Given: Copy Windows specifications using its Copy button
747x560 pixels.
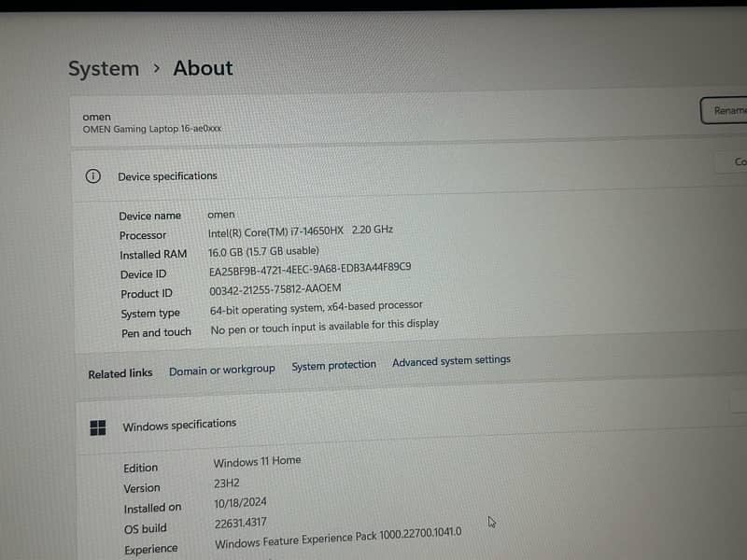Looking at the screenshot, I should click(x=740, y=403).
